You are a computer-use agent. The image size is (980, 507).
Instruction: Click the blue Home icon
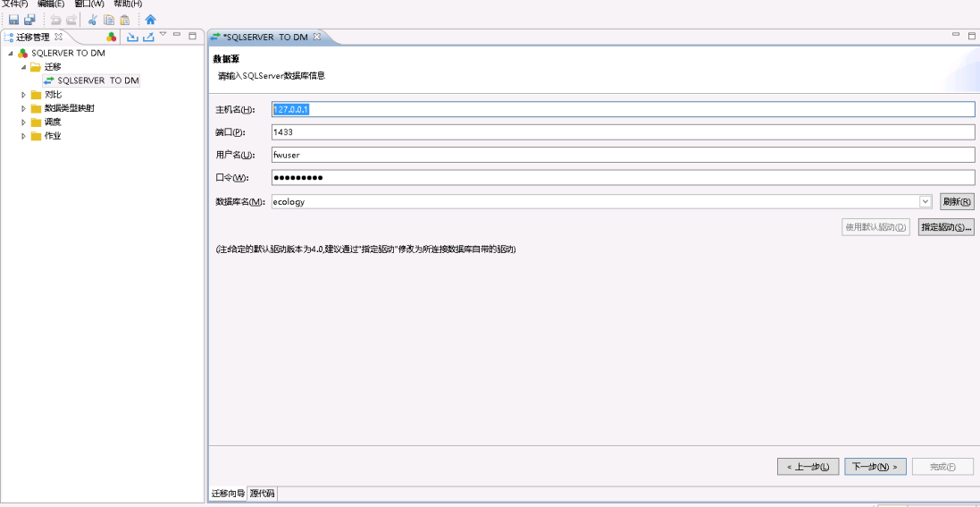tap(150, 20)
